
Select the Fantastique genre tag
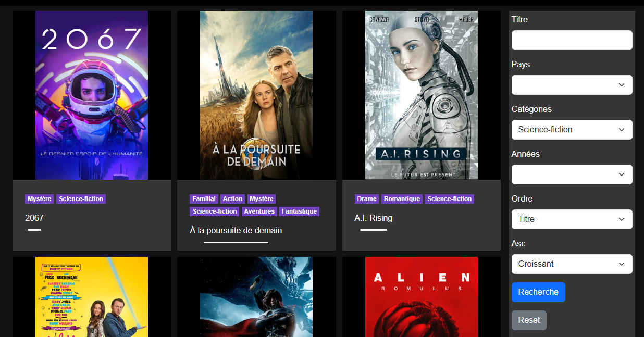click(x=300, y=211)
